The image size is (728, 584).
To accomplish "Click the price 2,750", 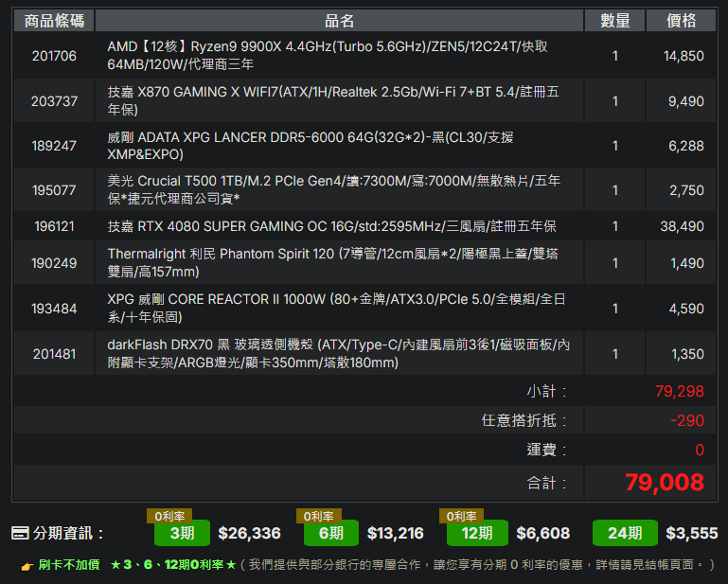I will 686,190.
